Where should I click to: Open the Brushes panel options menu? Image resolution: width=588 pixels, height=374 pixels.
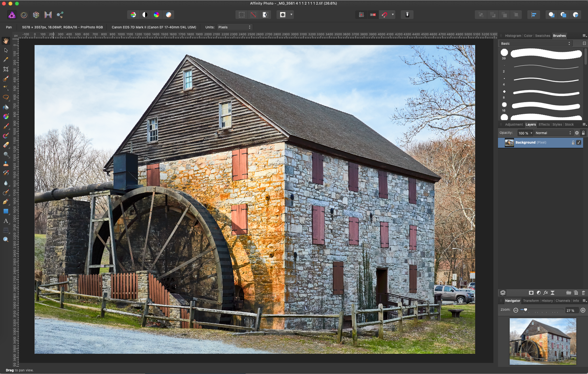point(584,36)
